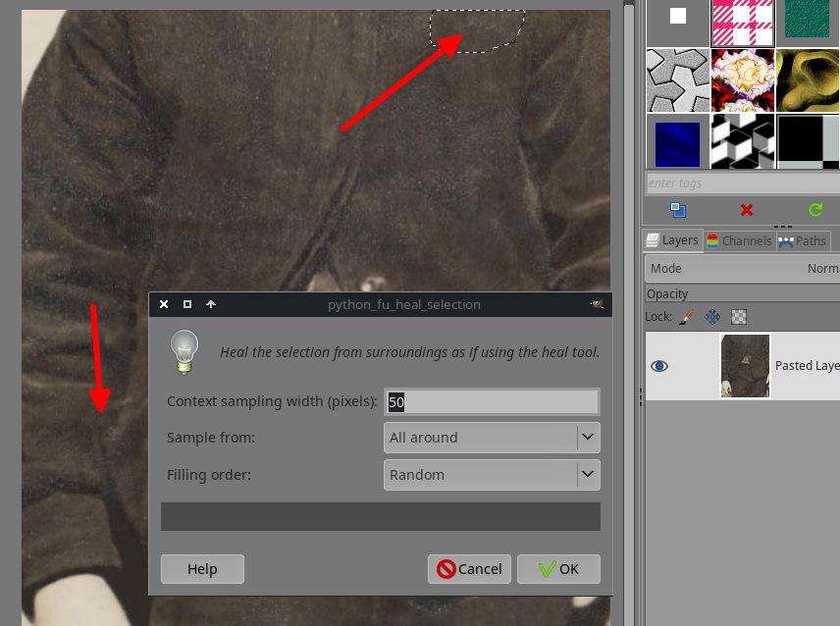Select the black and pale green pattern
This screenshot has height=626, width=840.
click(808, 142)
